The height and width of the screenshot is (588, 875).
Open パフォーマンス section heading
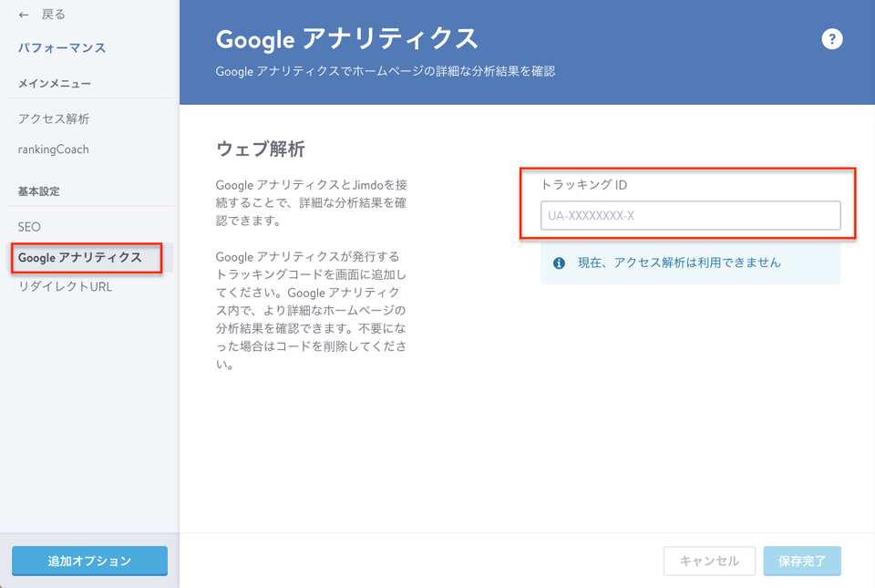[x=62, y=48]
